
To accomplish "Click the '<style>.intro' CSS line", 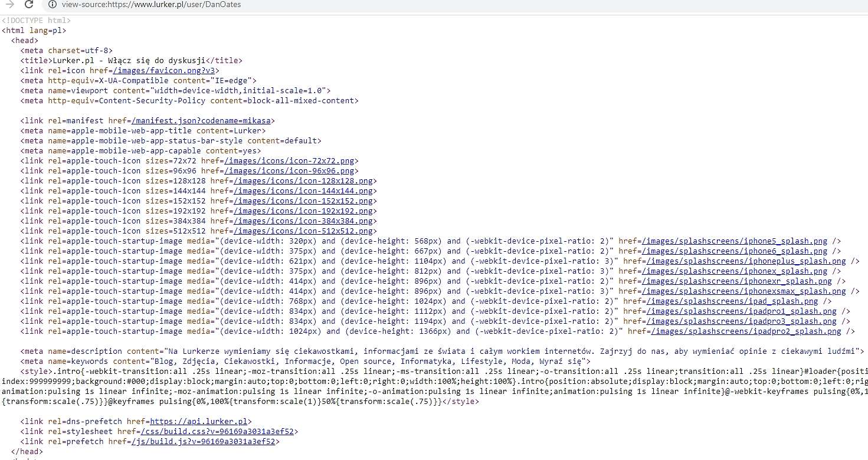I will pyautogui.click(x=444, y=371).
